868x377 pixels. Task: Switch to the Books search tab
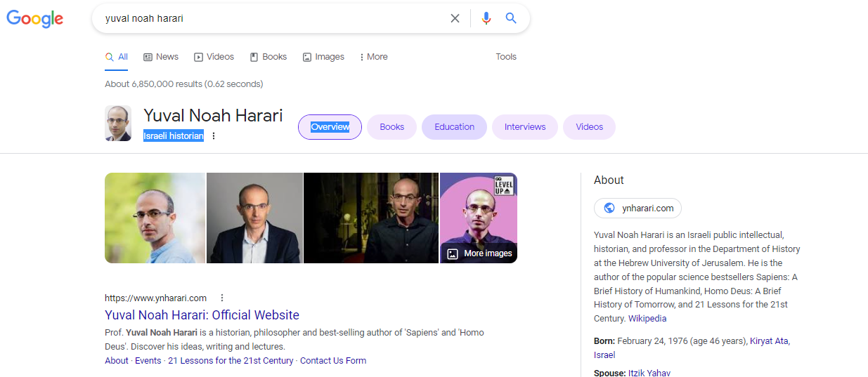[x=268, y=57]
